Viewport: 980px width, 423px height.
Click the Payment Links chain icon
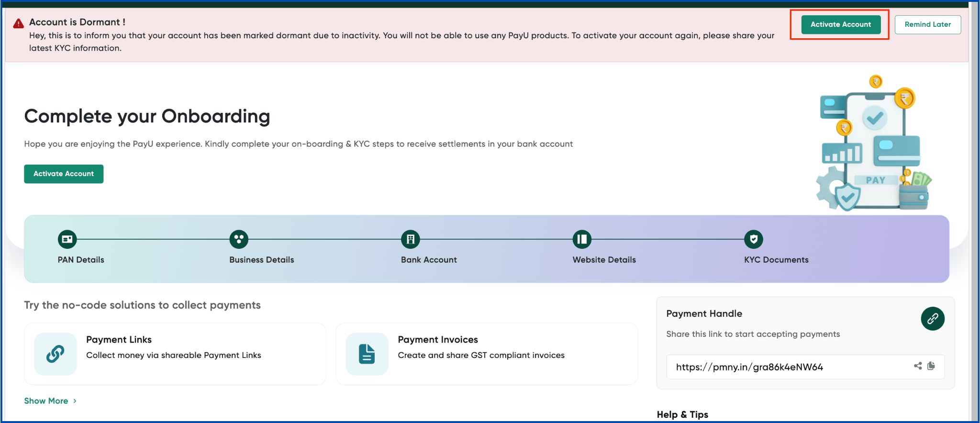[x=56, y=354]
